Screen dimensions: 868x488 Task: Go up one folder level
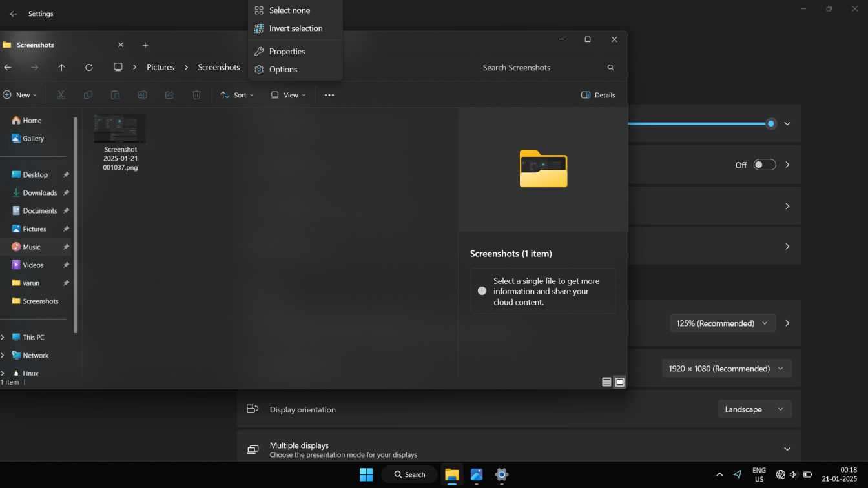point(61,67)
